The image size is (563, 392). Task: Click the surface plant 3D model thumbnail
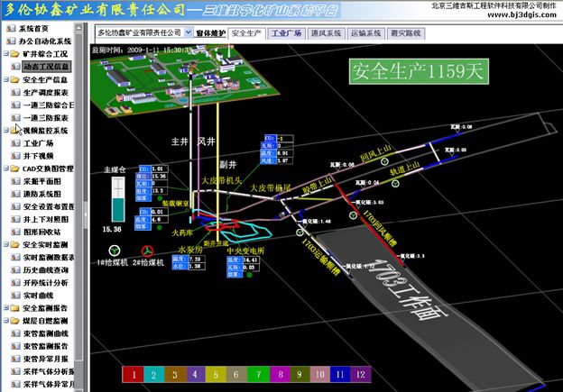184,81
